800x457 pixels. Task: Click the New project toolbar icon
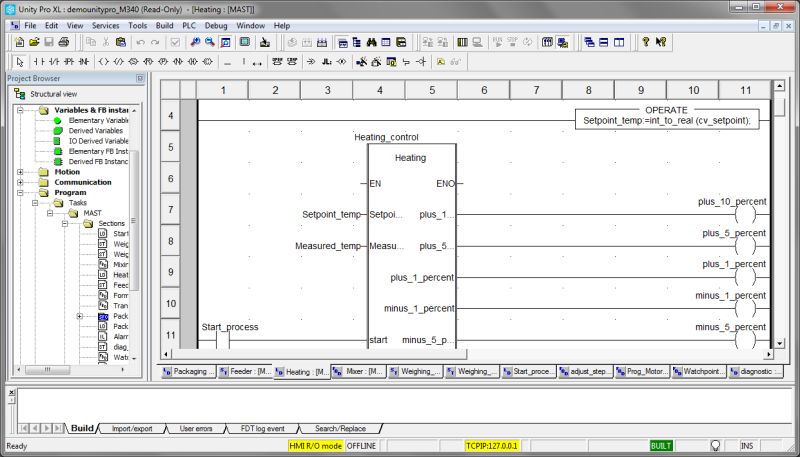(x=19, y=42)
